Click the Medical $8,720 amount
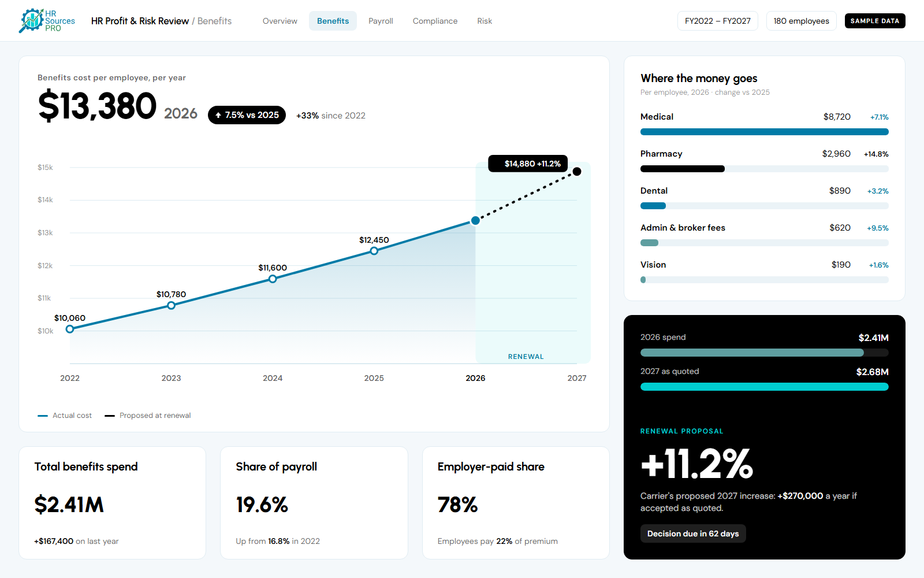Viewport: 924px width, 578px height. (x=837, y=117)
